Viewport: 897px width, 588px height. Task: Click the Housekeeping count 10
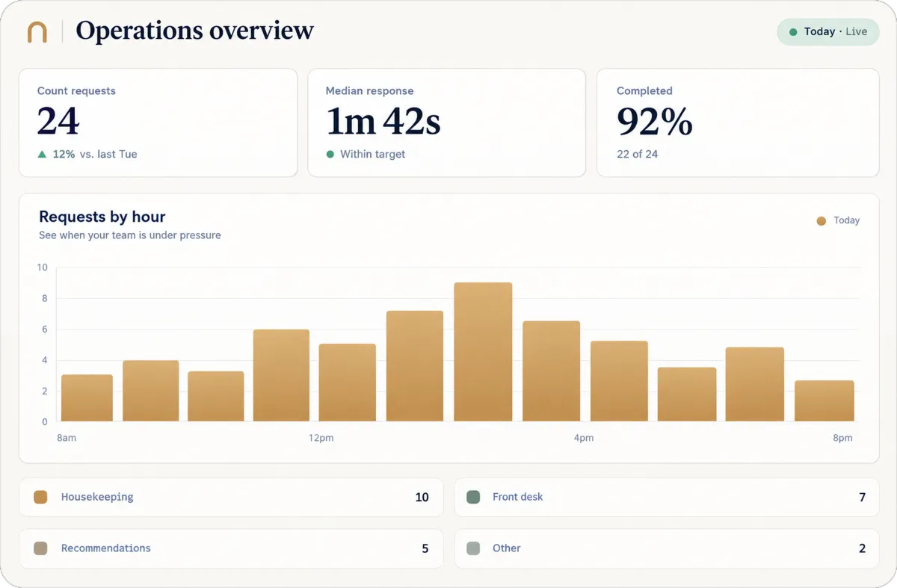tap(422, 497)
